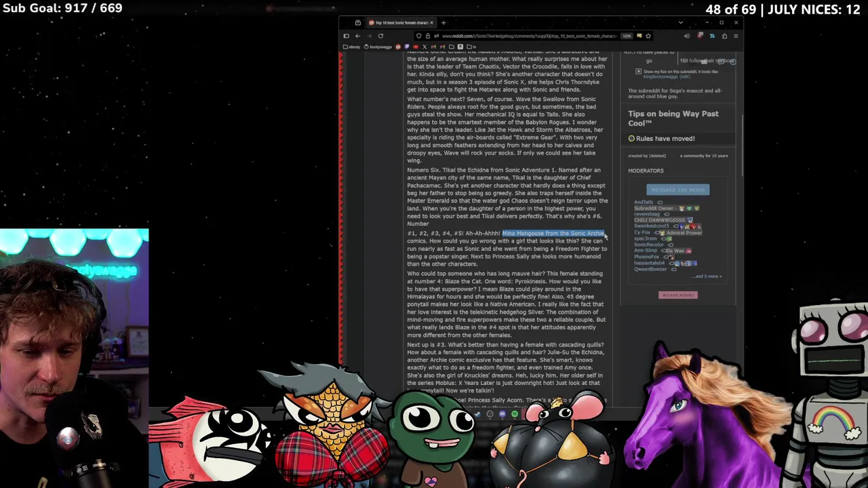Click the Firefox view icon left of tabs
This screenshot has width=868, height=488.
[358, 22]
